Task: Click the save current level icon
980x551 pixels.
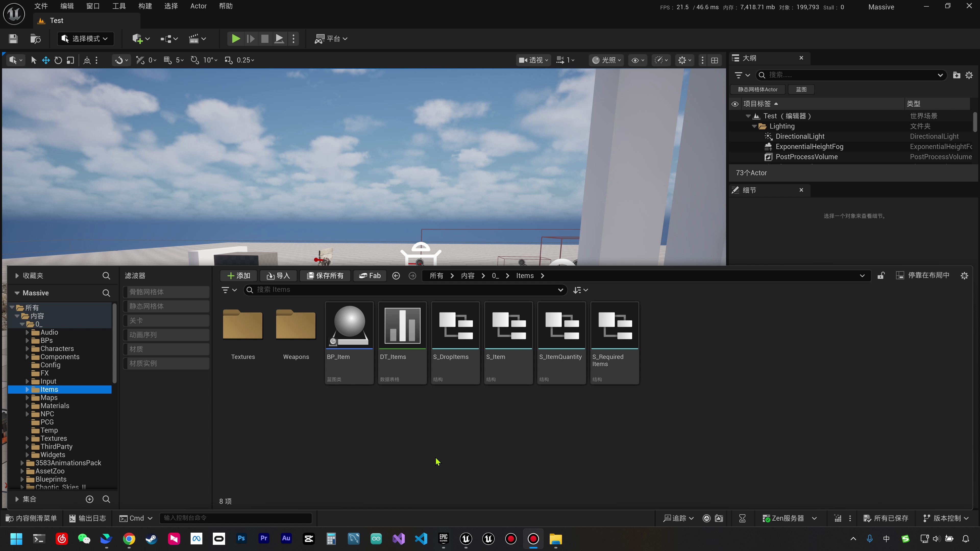Action: (13, 39)
